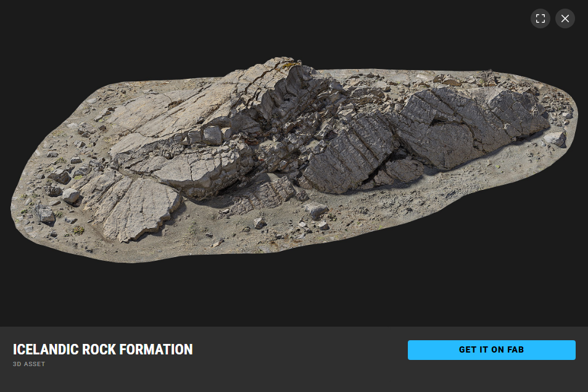Click the Get It On Fab button
Image resolution: width=588 pixels, height=392 pixels.
tap(491, 349)
